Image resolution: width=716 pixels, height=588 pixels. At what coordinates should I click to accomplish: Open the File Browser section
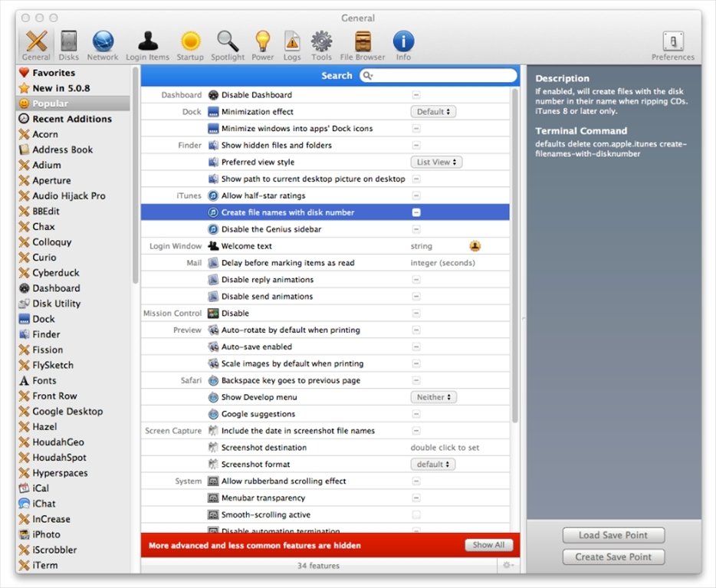(x=363, y=45)
